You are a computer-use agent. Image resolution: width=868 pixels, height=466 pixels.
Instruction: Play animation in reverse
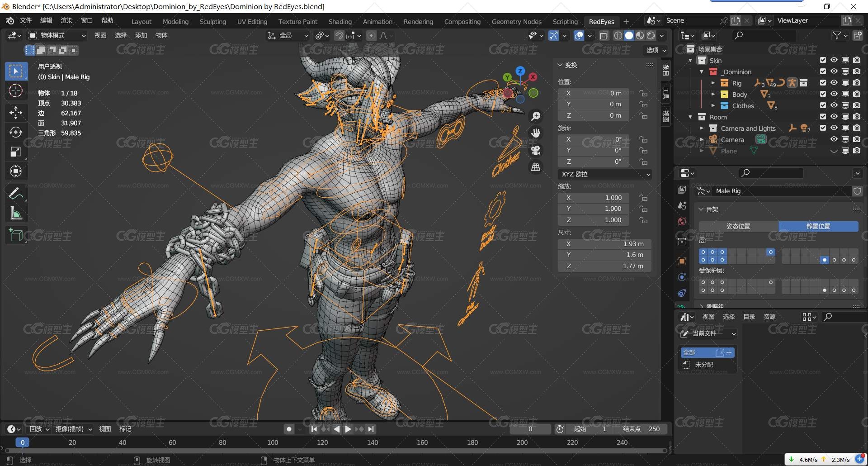(x=337, y=429)
